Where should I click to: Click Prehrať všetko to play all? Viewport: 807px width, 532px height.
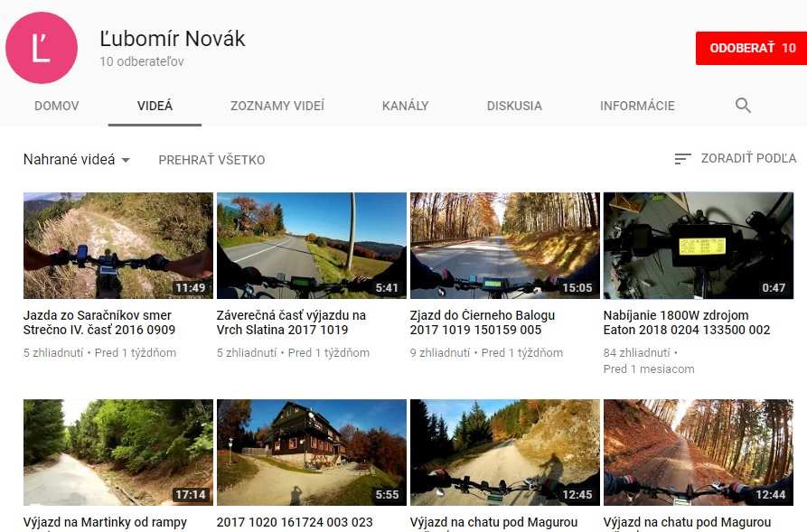pos(211,160)
